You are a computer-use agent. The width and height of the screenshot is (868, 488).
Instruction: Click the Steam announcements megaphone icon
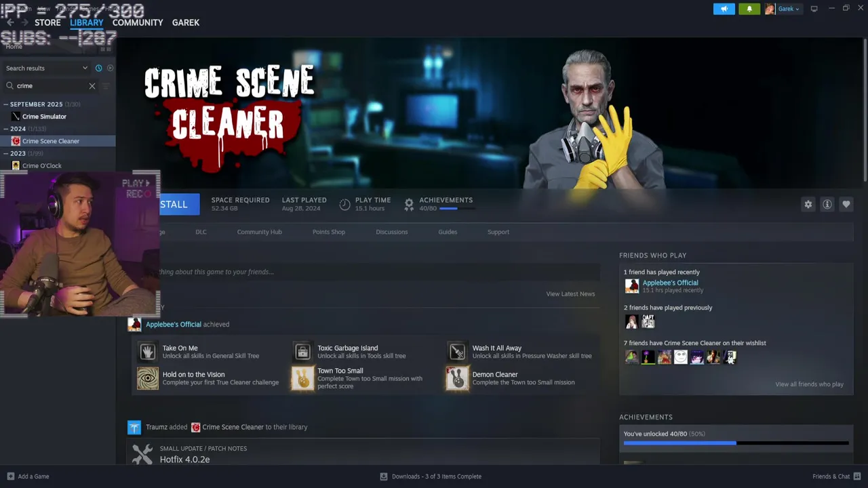click(x=724, y=9)
